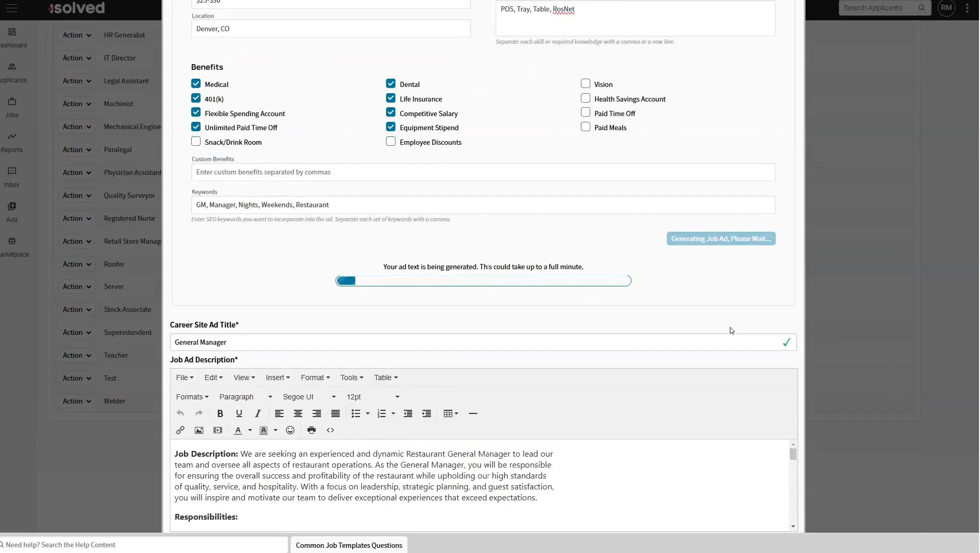Image resolution: width=980 pixels, height=553 pixels.
Task: Open the 12pt font size dropdown
Action: [x=373, y=397]
